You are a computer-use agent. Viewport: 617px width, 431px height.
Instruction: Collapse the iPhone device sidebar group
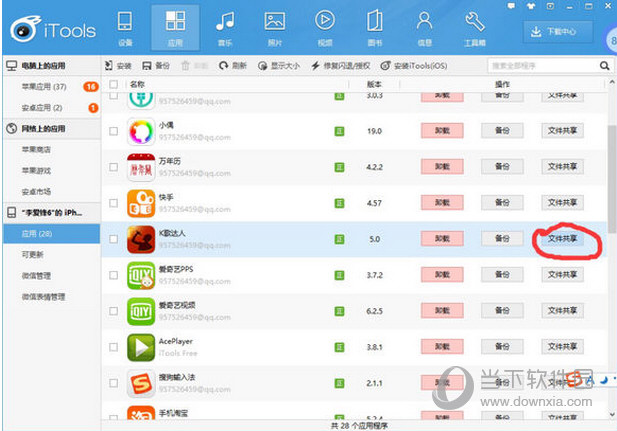coord(52,213)
